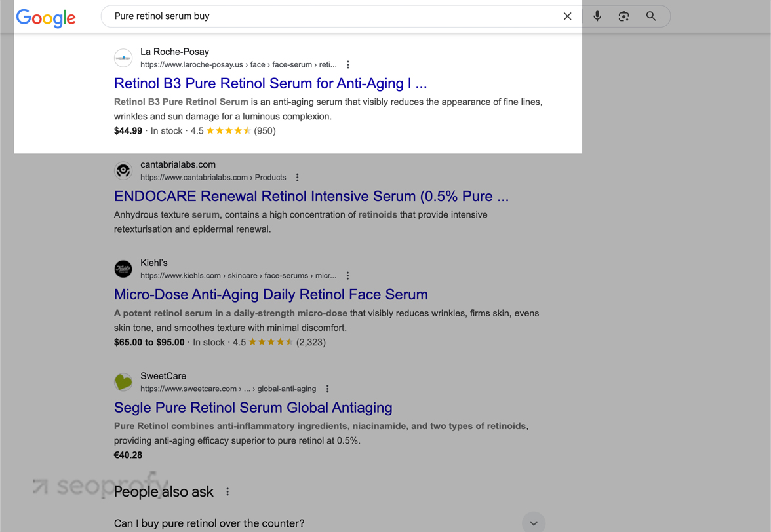Image resolution: width=771 pixels, height=532 pixels.
Task: Click the cantabrialabs.com Products URL
Action: [213, 178]
